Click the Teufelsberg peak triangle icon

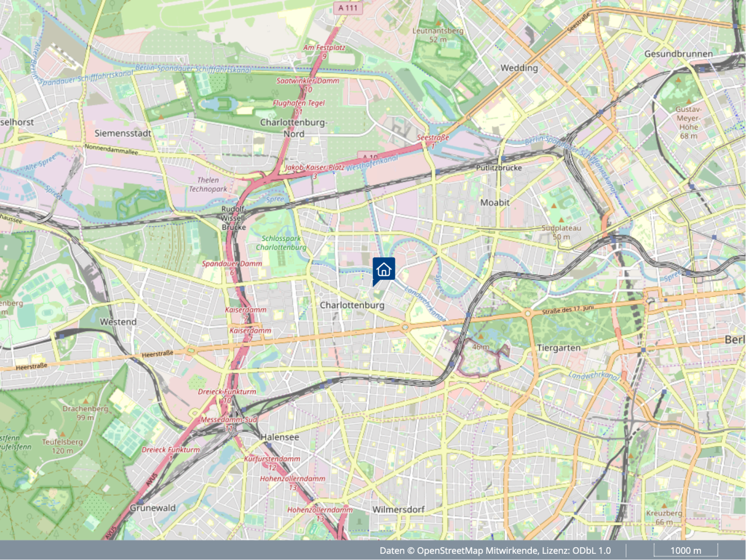click(63, 434)
